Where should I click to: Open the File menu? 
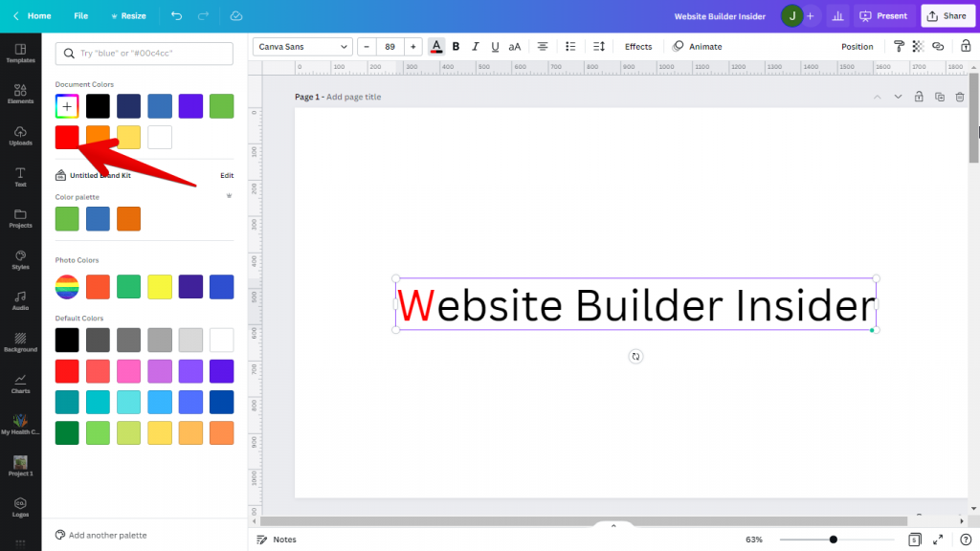click(x=81, y=15)
